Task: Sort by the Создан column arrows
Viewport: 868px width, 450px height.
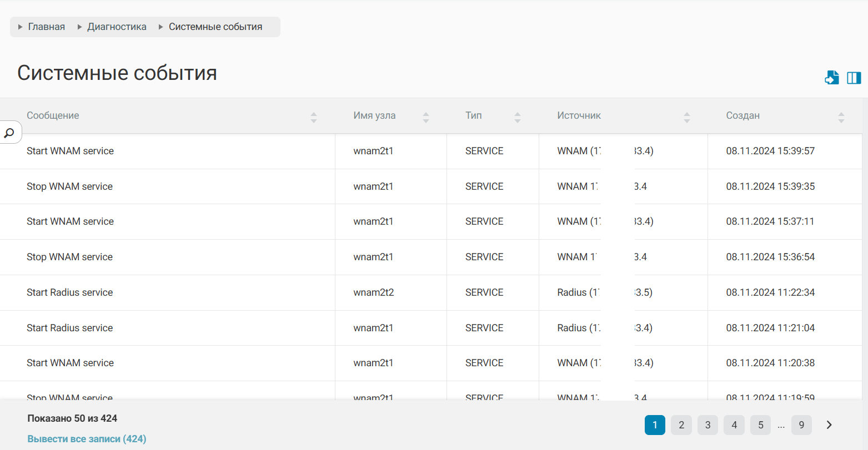Action: point(841,117)
